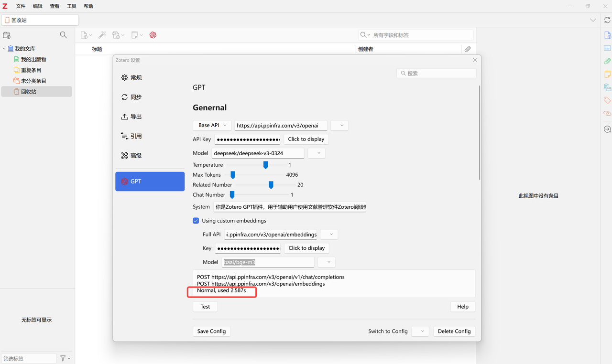Click the System prompt text field
This screenshot has width=612, height=364.
pos(290,207)
